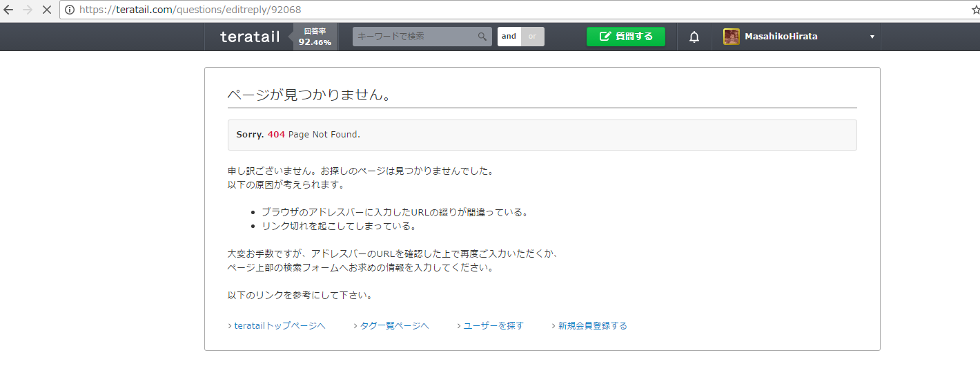
Task: Stop page loading with the X button
Action: [x=47, y=10]
